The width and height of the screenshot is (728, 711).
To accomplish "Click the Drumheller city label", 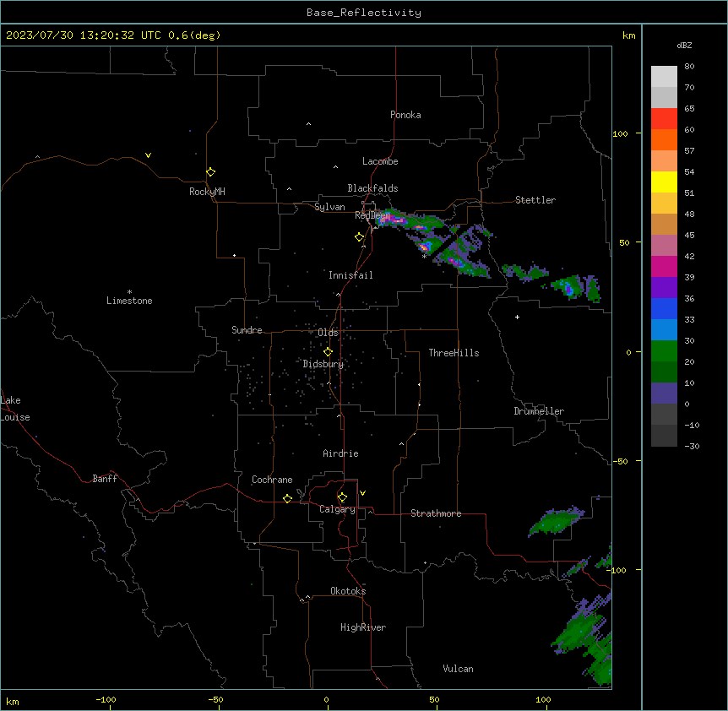I will (x=539, y=411).
